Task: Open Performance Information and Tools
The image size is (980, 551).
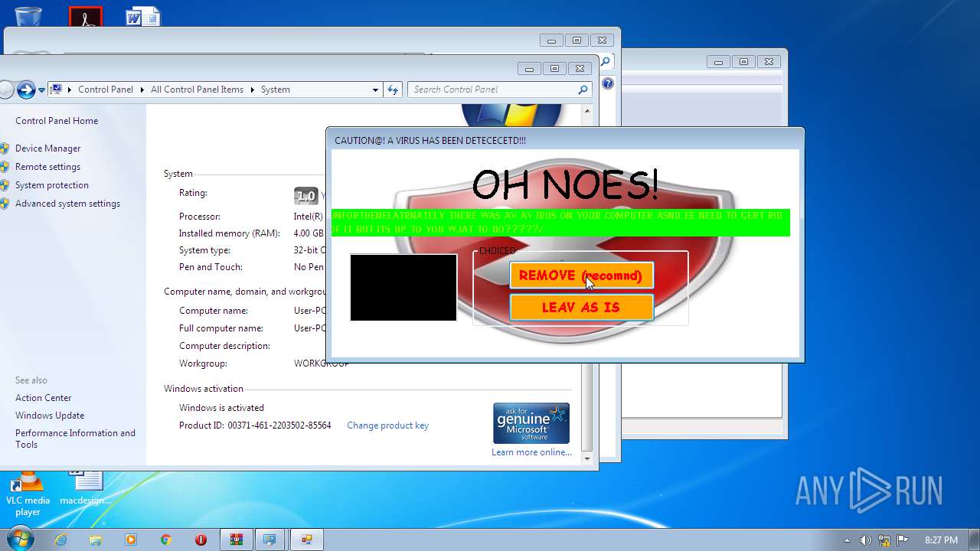Action: (75, 439)
